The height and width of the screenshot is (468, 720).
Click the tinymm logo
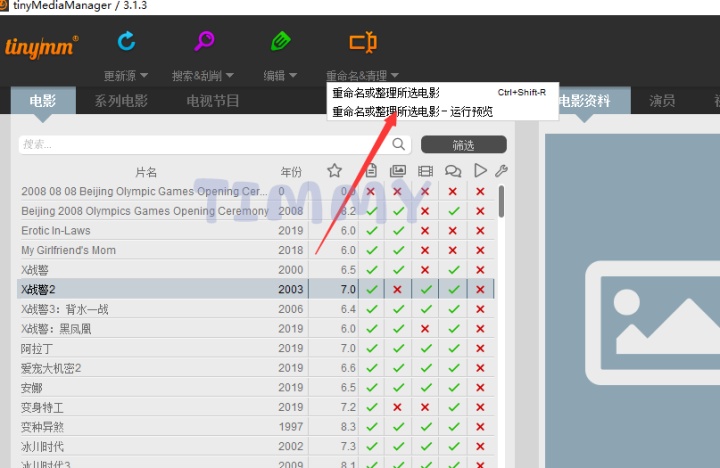(x=41, y=47)
